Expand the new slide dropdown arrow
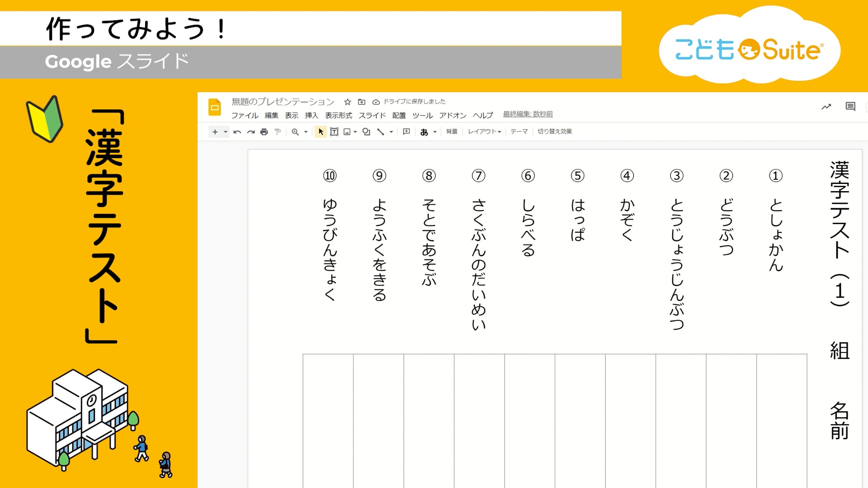 [225, 132]
